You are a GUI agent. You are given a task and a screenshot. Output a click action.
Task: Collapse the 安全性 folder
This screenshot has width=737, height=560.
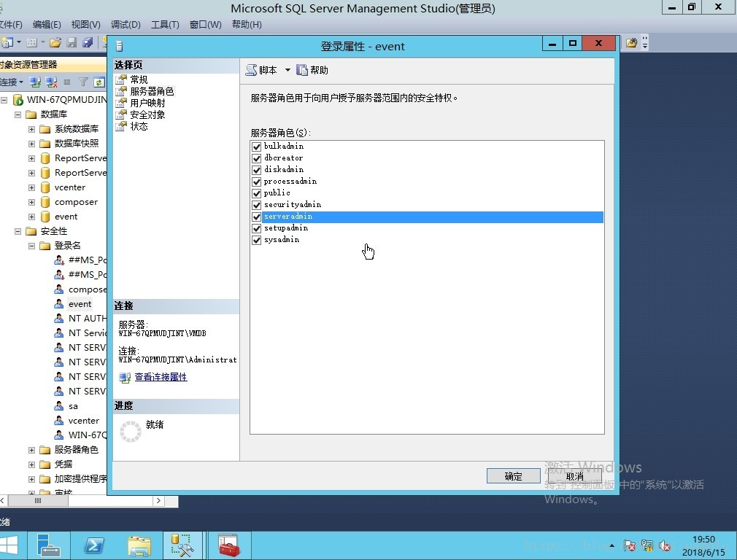(18, 231)
